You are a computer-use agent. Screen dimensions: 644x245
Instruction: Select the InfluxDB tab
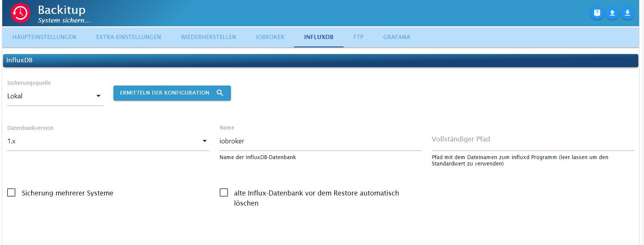coord(319,37)
